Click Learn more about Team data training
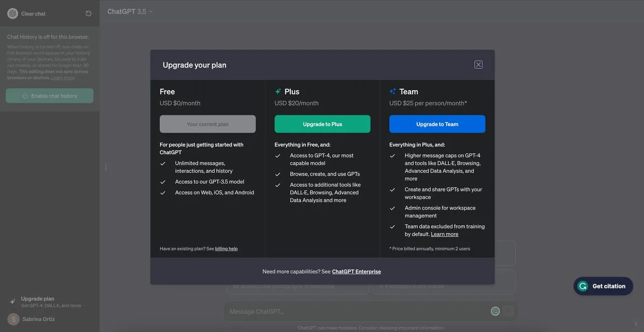644x332 pixels. click(x=444, y=234)
